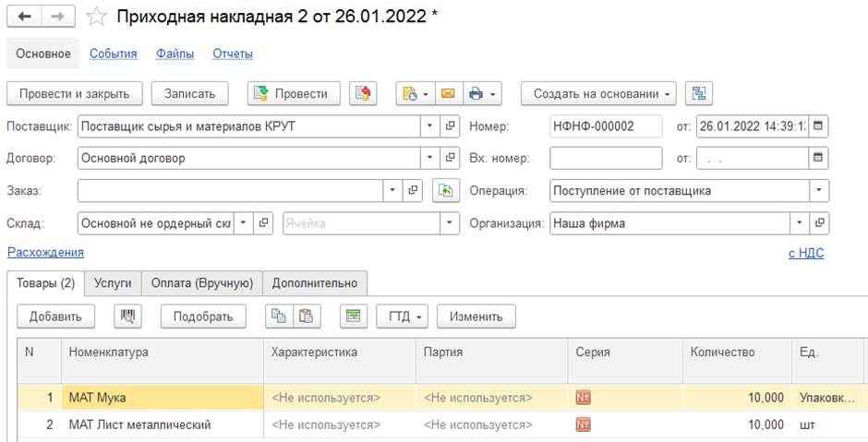The height and width of the screenshot is (442, 868).
Task: Switch to the Услуги tab
Action: 113,283
